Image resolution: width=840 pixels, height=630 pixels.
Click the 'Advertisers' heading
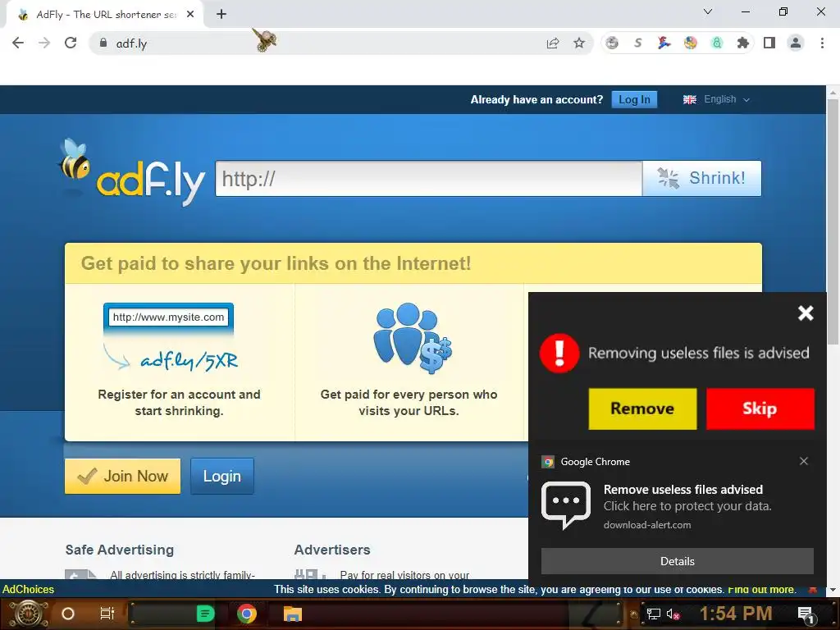pyautogui.click(x=332, y=550)
